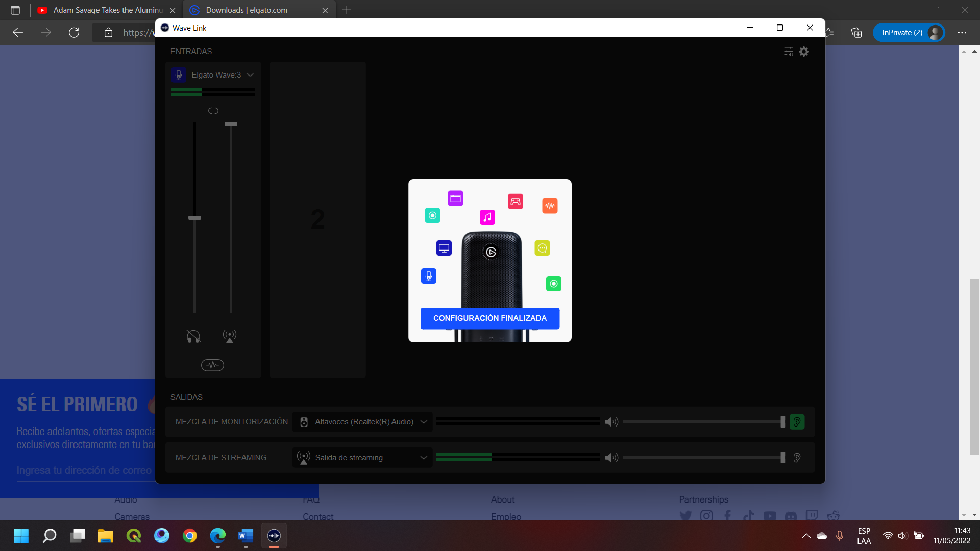Mute Wave:3 in headphone monitor mix
The height and width of the screenshot is (551, 980).
coord(193,336)
